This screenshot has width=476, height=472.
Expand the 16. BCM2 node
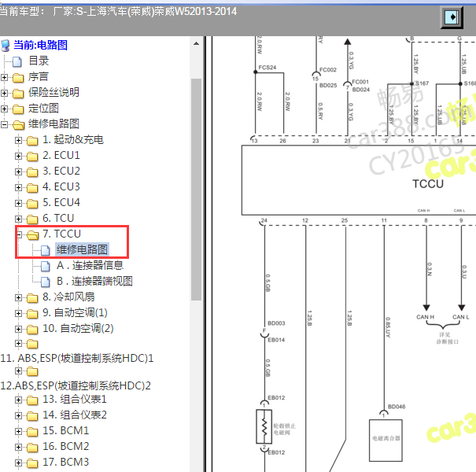pyautogui.click(x=18, y=448)
